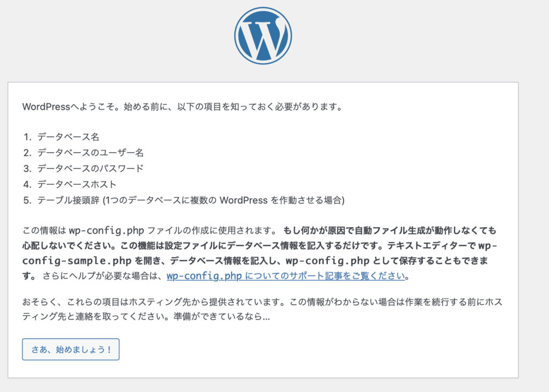Click the WordPress logo at top
549x392 pixels.
(x=263, y=36)
